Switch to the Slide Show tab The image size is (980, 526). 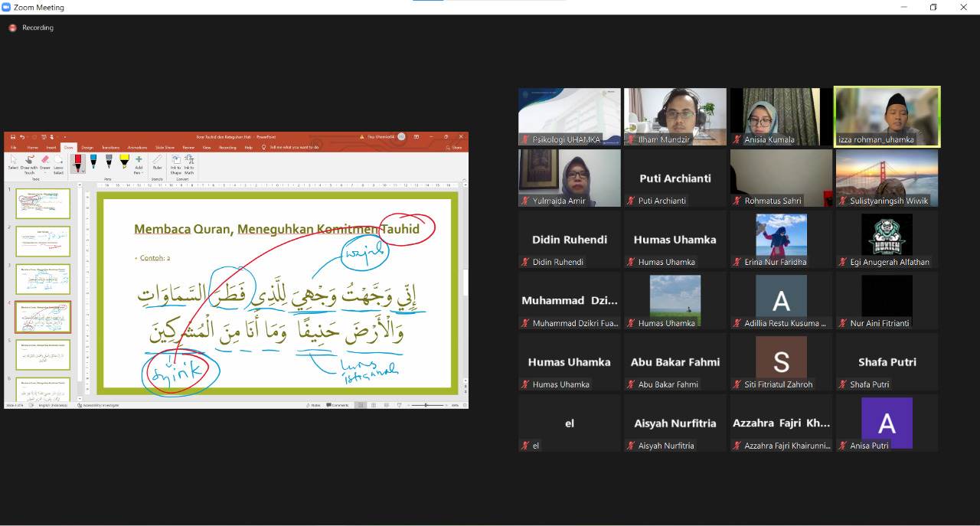coord(165,147)
